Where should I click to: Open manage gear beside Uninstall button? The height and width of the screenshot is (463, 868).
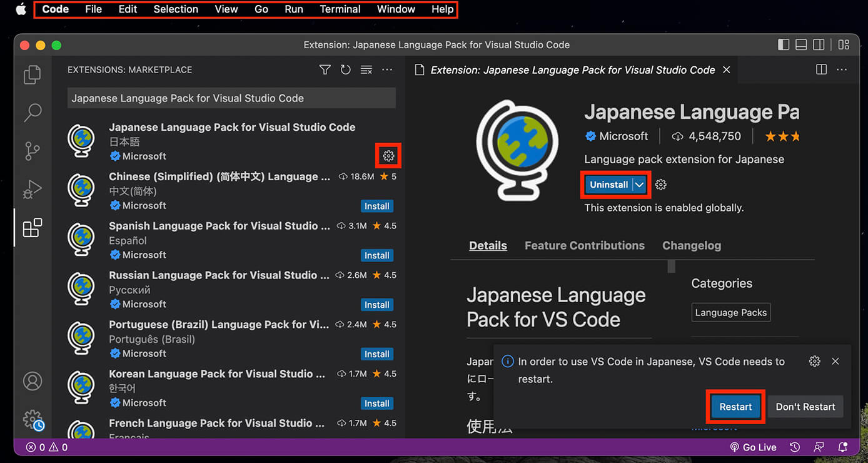tap(661, 185)
